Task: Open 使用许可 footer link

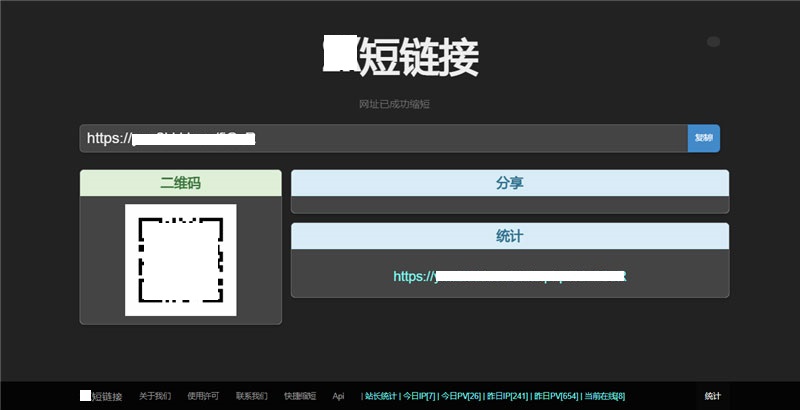Action: tap(203, 396)
